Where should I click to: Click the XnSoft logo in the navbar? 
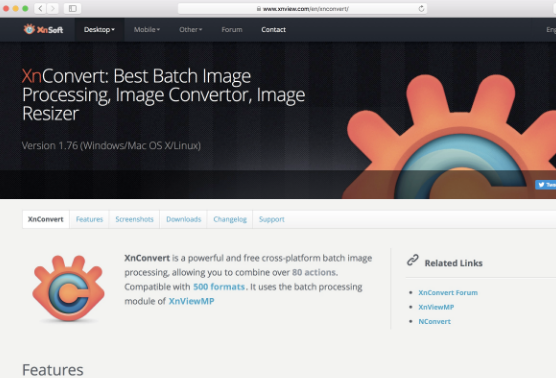point(43,29)
